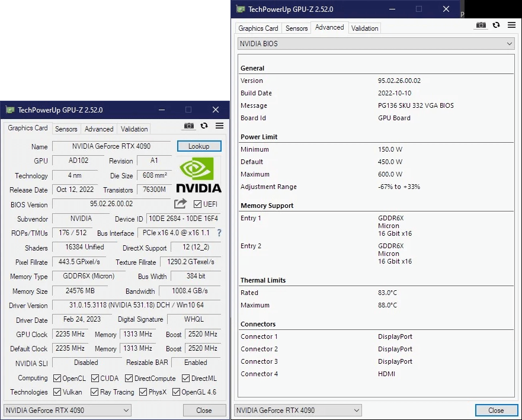Click Build Date value 2022-10-10

click(395, 93)
